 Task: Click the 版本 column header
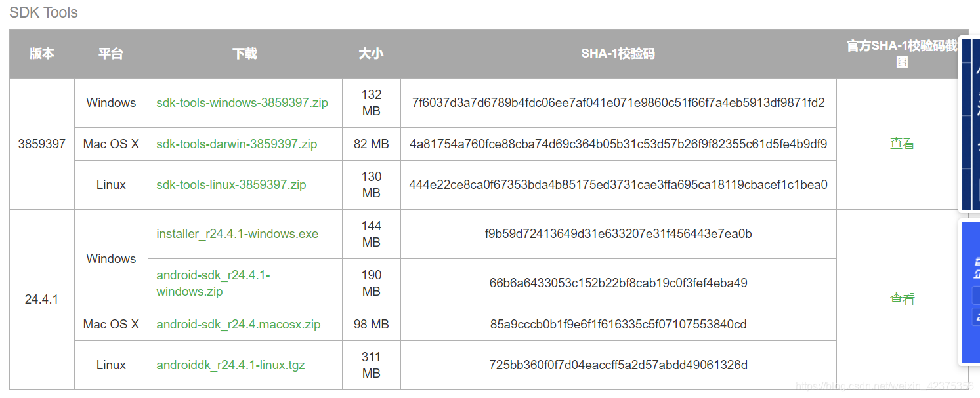pos(41,54)
